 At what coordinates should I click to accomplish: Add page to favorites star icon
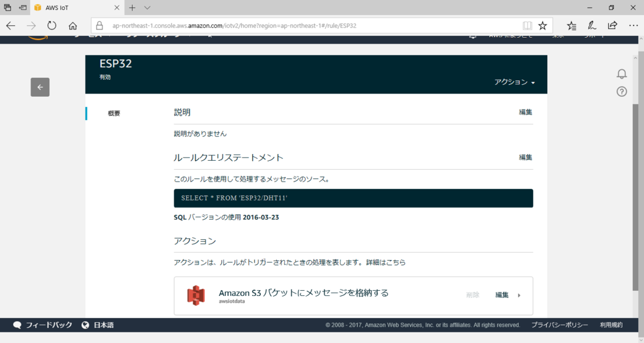pyautogui.click(x=543, y=25)
